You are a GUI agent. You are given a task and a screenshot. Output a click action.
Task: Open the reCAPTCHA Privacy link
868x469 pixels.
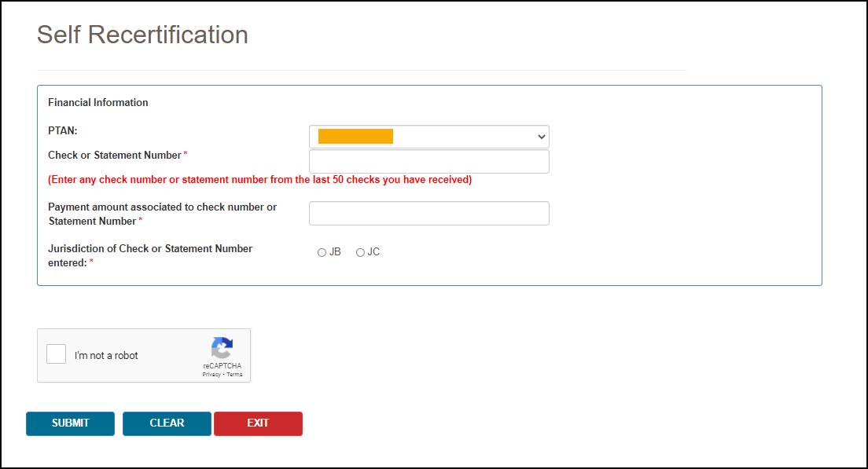pyautogui.click(x=211, y=375)
